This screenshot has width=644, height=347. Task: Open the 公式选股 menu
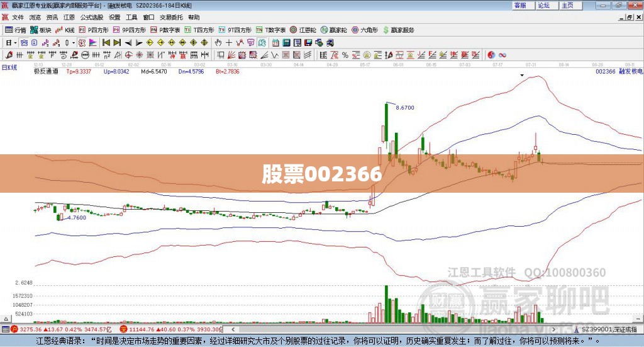(92, 17)
